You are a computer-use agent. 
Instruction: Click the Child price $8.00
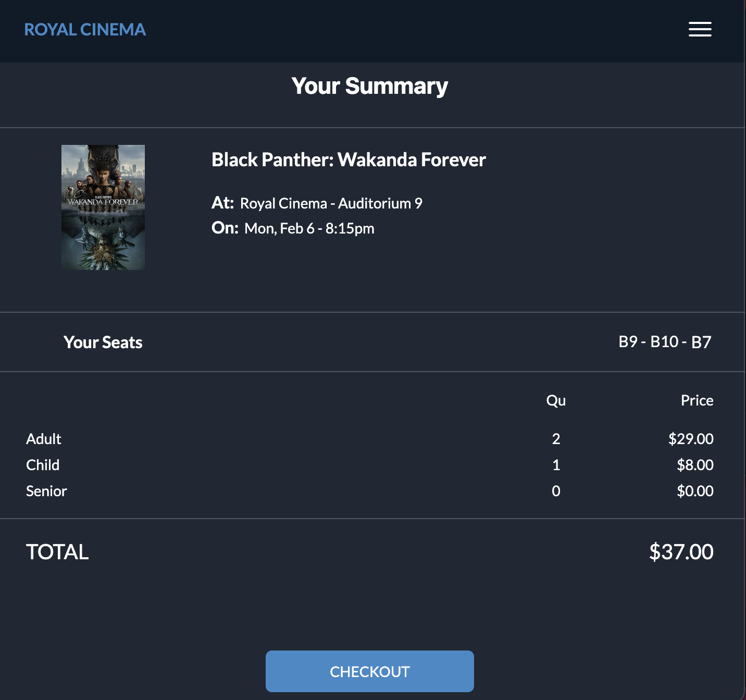pyautogui.click(x=695, y=465)
